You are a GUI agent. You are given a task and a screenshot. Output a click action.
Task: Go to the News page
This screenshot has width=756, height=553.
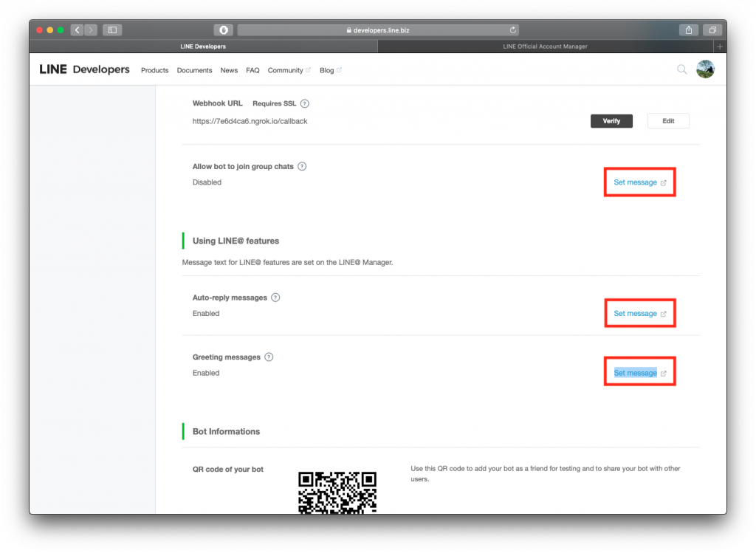[x=229, y=70]
